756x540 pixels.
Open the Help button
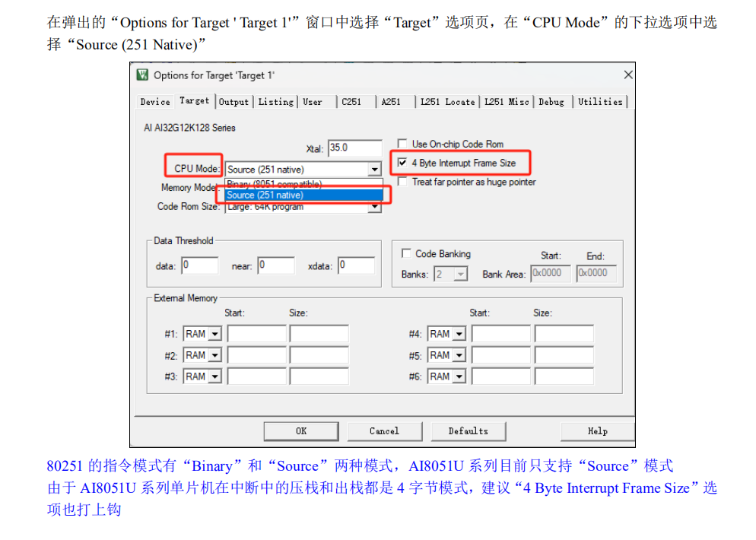coord(597,431)
